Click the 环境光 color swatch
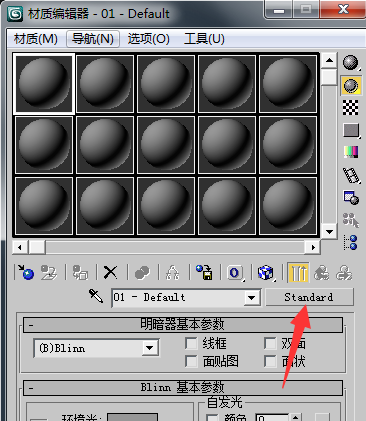The width and height of the screenshot is (366, 421). [132, 417]
